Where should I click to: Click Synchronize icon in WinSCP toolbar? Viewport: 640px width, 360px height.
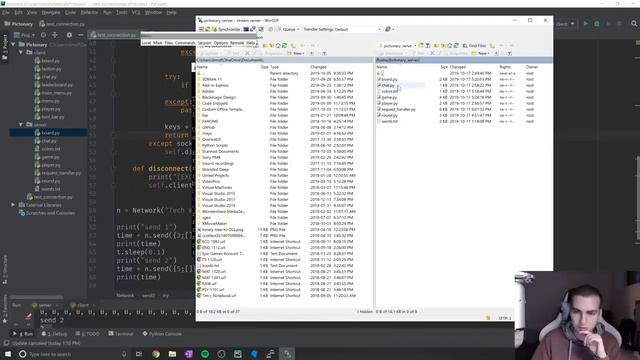click(226, 29)
